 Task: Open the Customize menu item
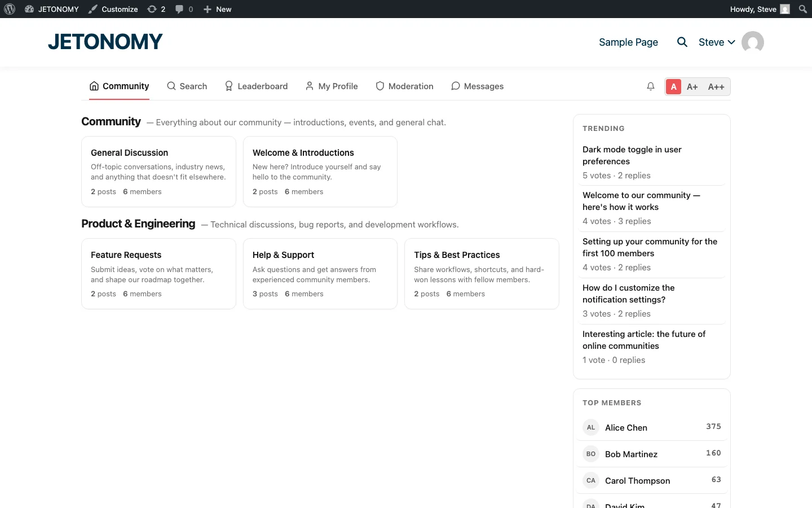[x=113, y=9]
